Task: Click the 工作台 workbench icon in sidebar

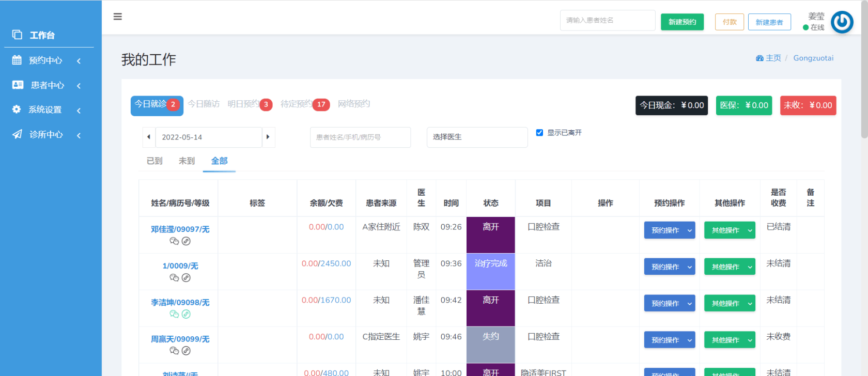Action: click(x=17, y=35)
